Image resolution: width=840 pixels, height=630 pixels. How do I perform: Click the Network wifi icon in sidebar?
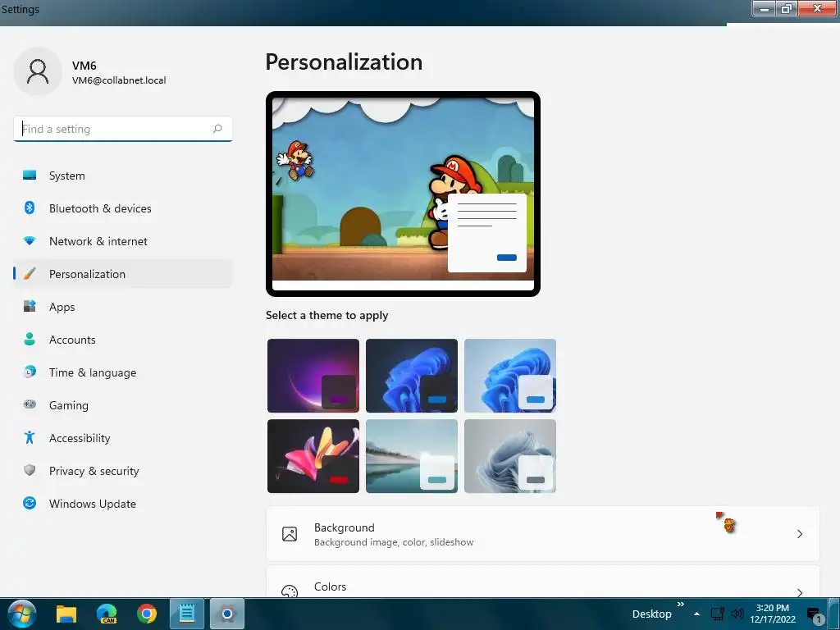(30, 241)
